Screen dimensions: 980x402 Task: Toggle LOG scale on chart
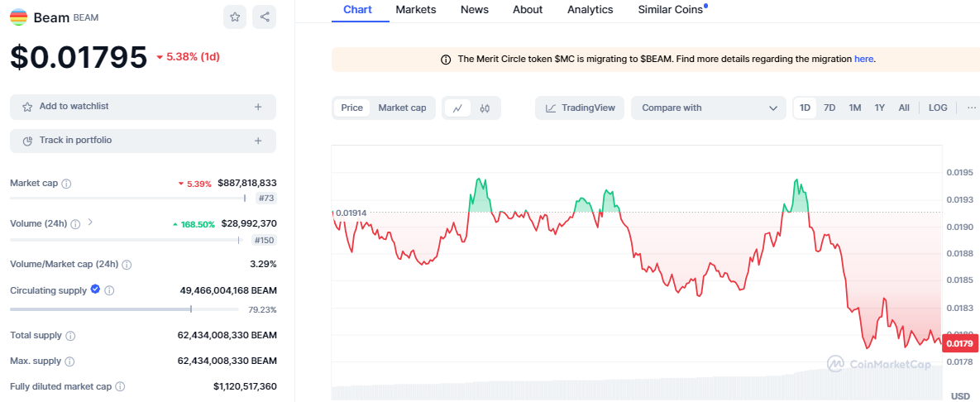[938, 108]
